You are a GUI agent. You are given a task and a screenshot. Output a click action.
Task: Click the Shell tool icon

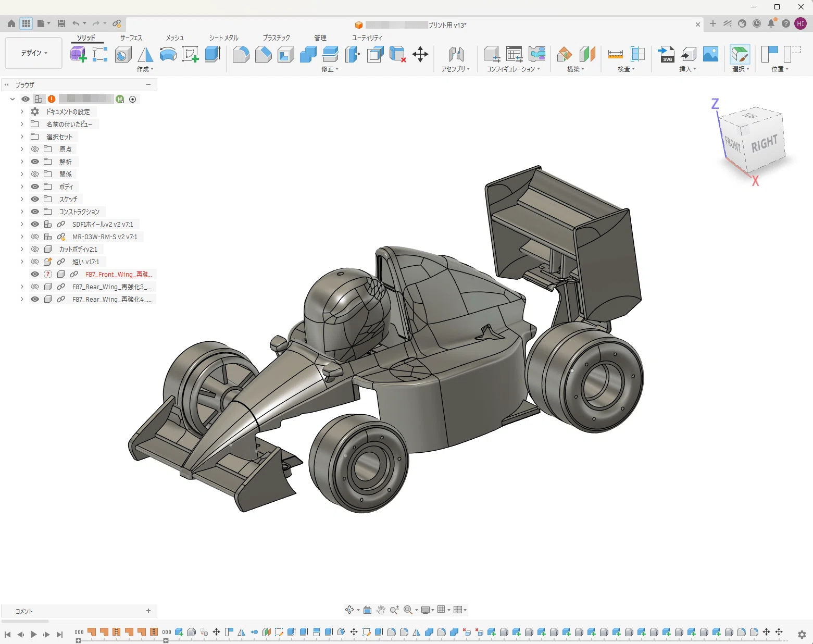coord(285,54)
